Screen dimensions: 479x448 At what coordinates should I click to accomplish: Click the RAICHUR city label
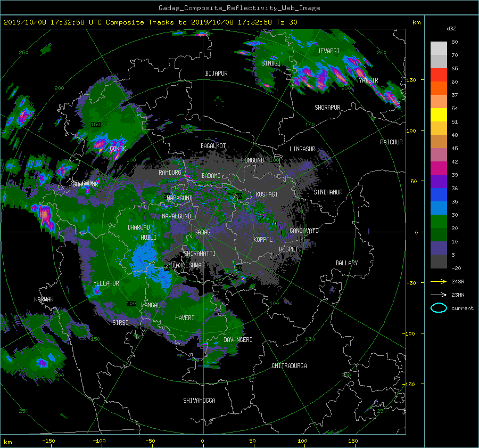point(391,142)
